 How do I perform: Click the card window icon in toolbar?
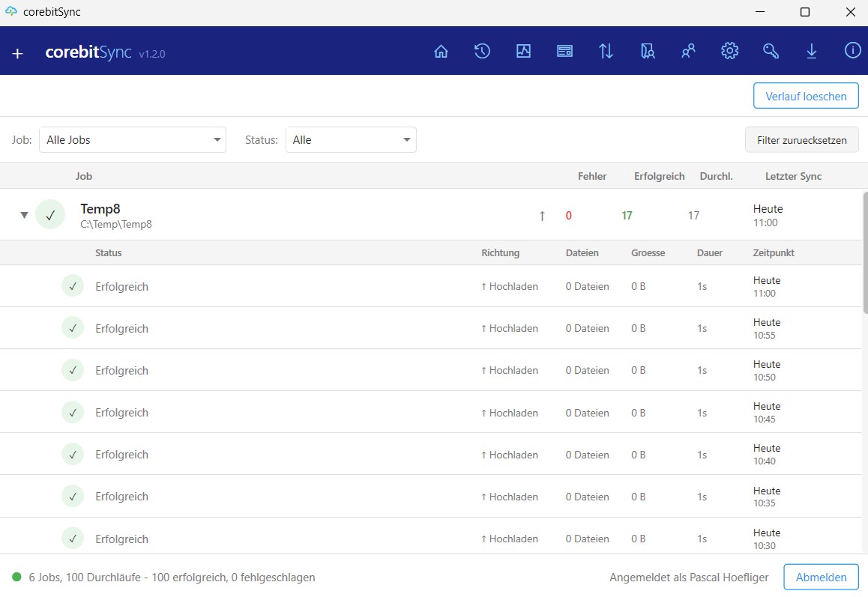tap(564, 51)
